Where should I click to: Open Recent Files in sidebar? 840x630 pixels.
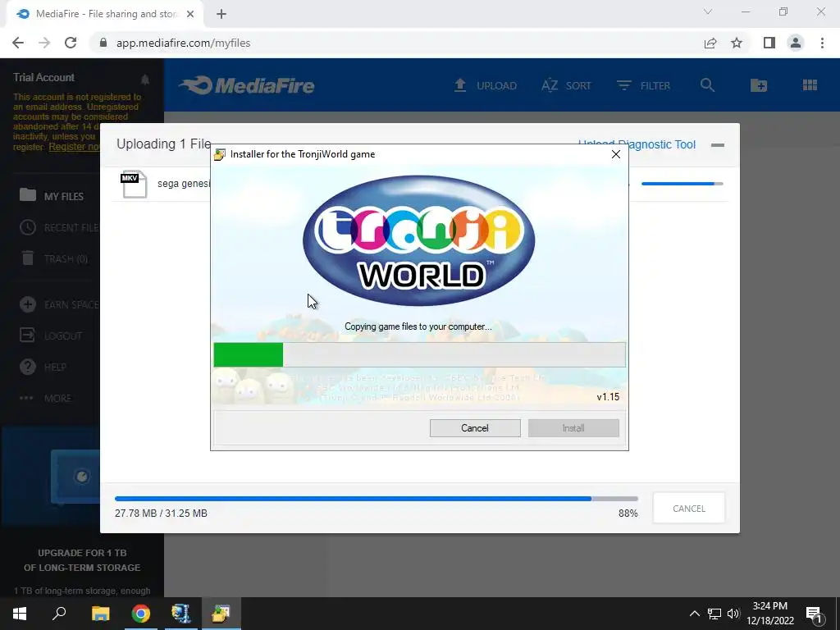tap(59, 228)
